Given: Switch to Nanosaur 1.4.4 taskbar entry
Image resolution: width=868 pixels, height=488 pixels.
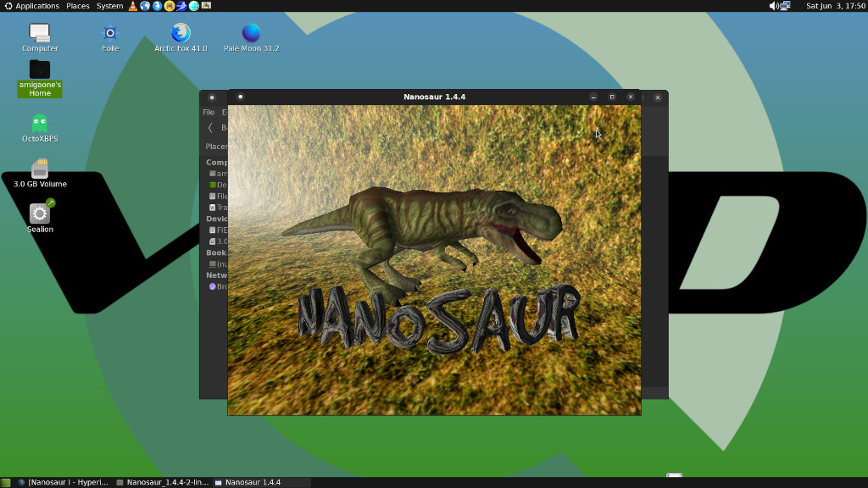Looking at the screenshot, I should pyautogui.click(x=261, y=482).
